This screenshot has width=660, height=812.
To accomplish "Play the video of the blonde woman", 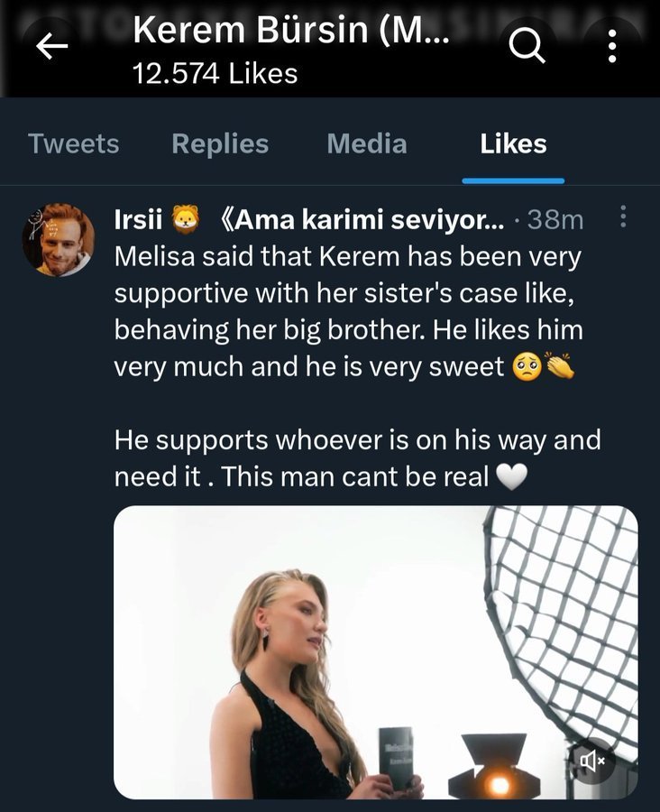I will pos(375,651).
